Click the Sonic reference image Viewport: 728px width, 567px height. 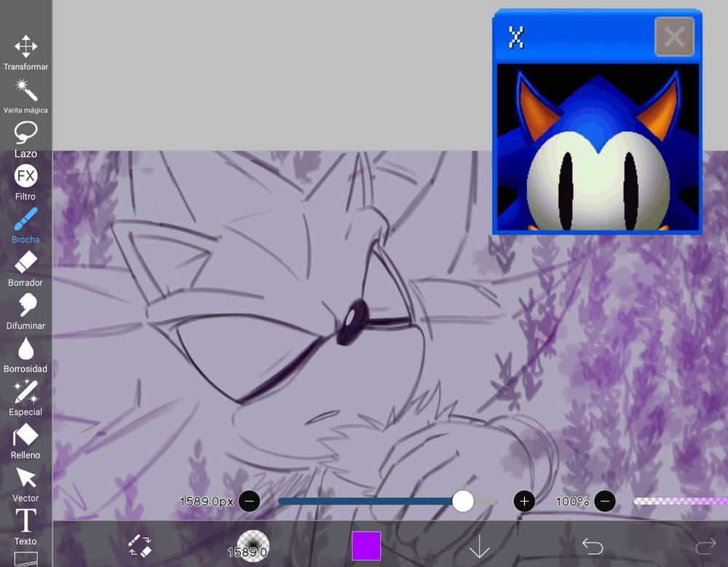pyautogui.click(x=598, y=147)
